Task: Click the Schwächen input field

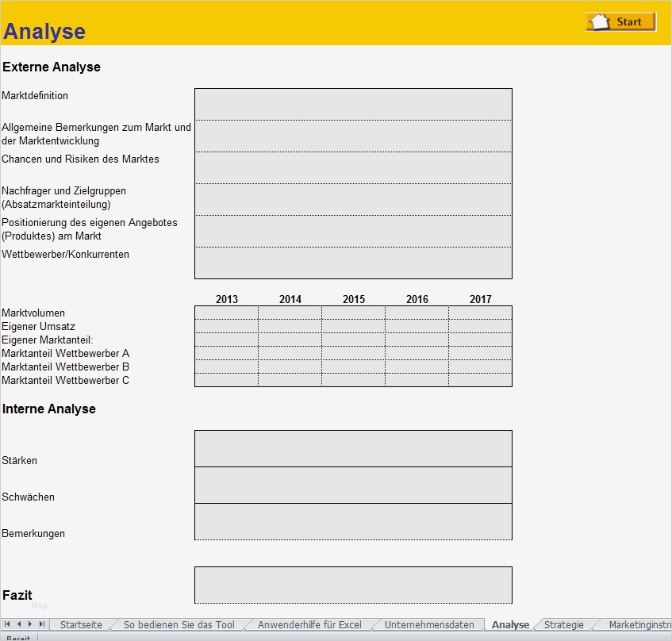Action: tap(353, 485)
